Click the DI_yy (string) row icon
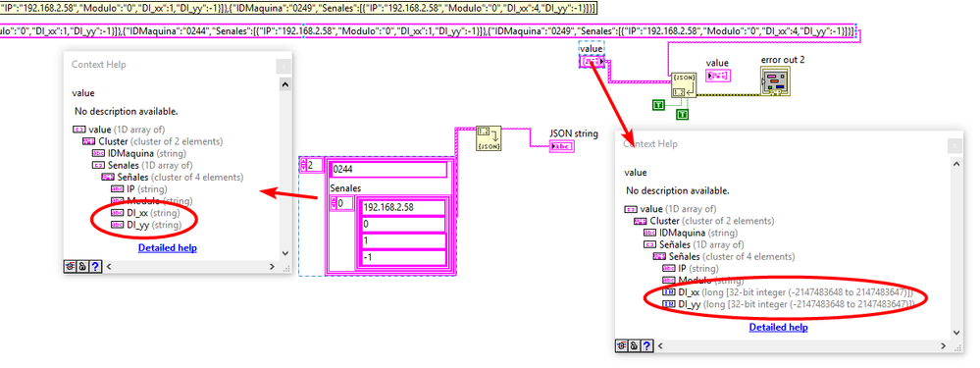Image resolution: width=980 pixels, height=368 pixels. (117, 225)
